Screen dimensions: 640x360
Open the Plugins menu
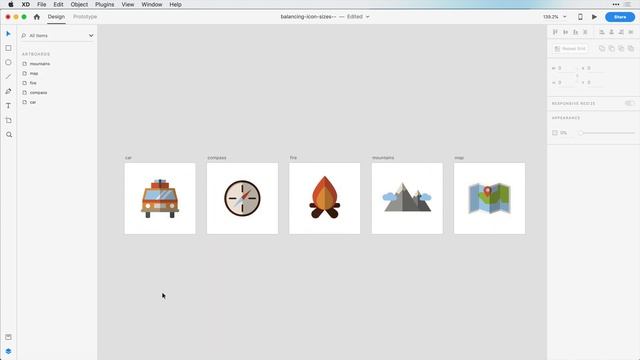click(104, 4)
